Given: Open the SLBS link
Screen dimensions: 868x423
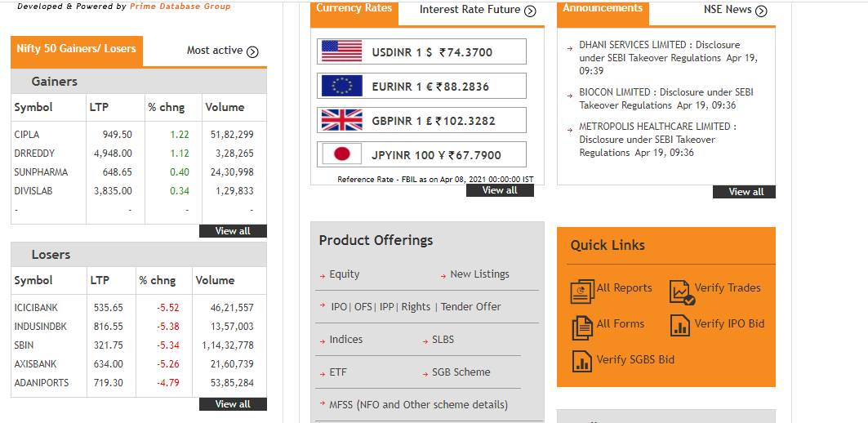Looking at the screenshot, I should point(443,340).
